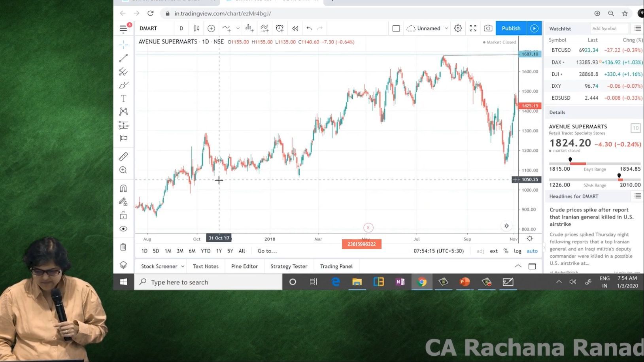Hide all drawing tools with eye icon
Viewport: 644px width, 362px height.
pos(123,229)
